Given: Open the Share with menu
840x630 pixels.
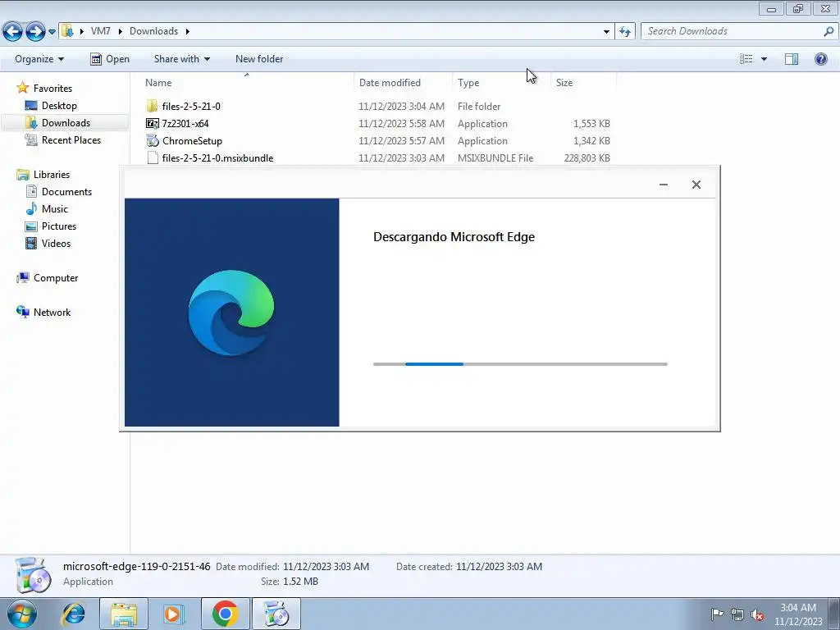Looking at the screenshot, I should point(181,59).
